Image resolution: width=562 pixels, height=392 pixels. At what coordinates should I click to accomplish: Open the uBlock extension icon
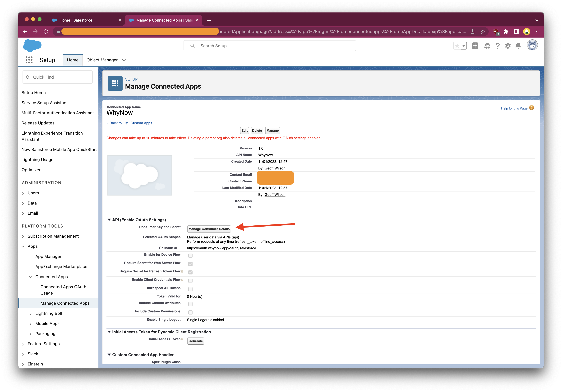point(496,32)
